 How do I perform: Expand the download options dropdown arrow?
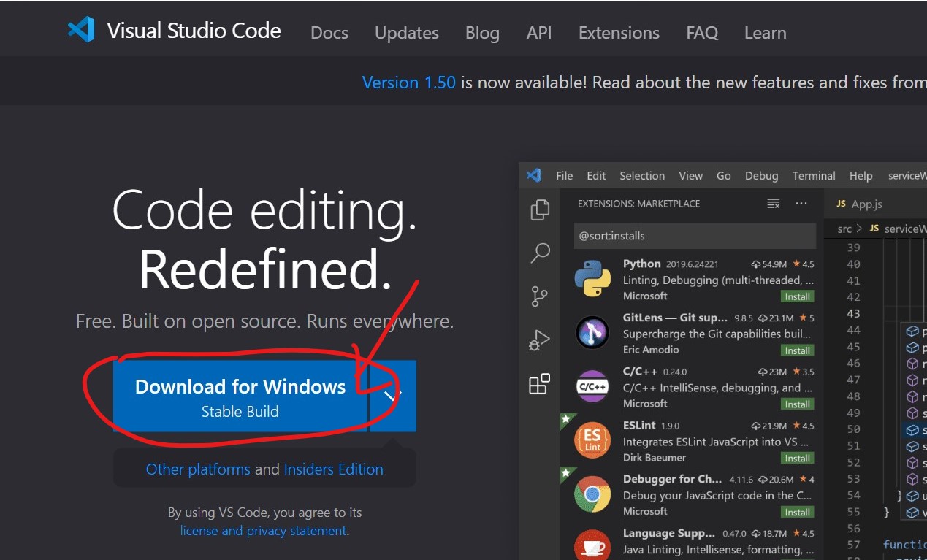393,396
